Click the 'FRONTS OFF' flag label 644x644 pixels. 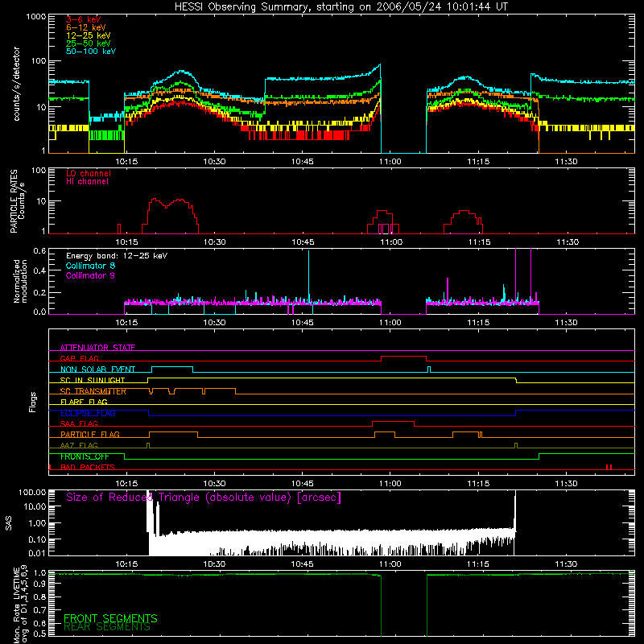[x=85, y=456]
